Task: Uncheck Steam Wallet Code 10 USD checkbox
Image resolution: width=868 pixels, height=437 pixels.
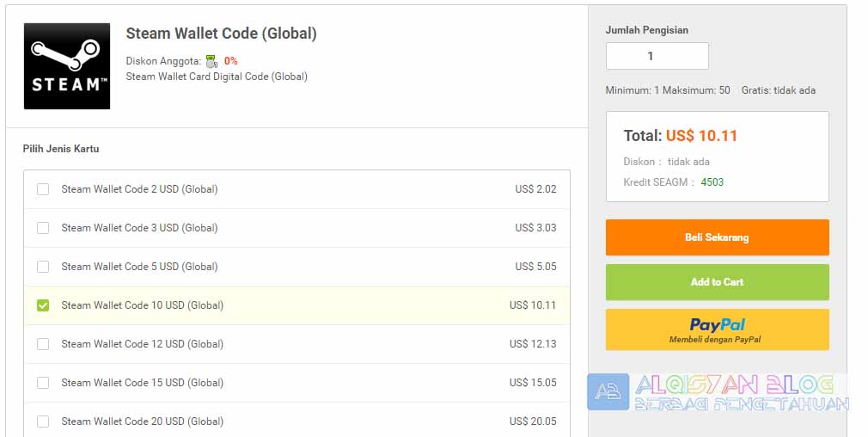Action: pos(43,305)
